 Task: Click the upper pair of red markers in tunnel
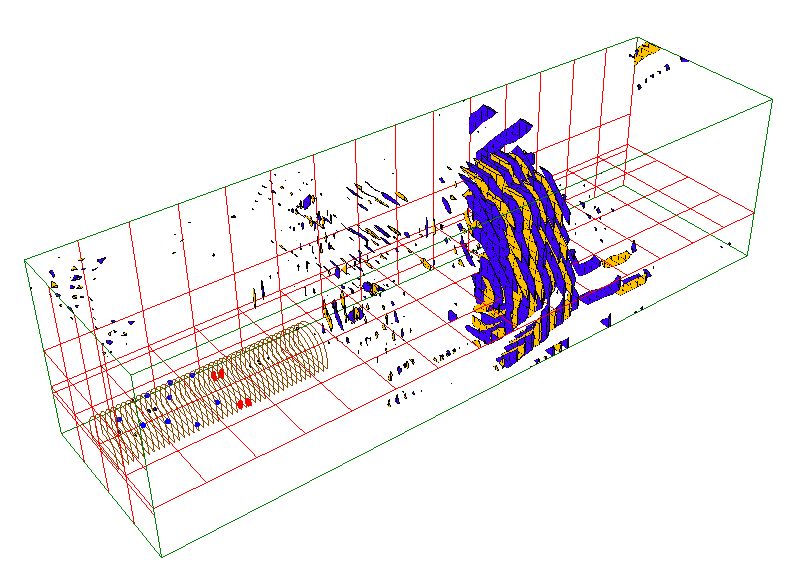pyautogui.click(x=216, y=374)
